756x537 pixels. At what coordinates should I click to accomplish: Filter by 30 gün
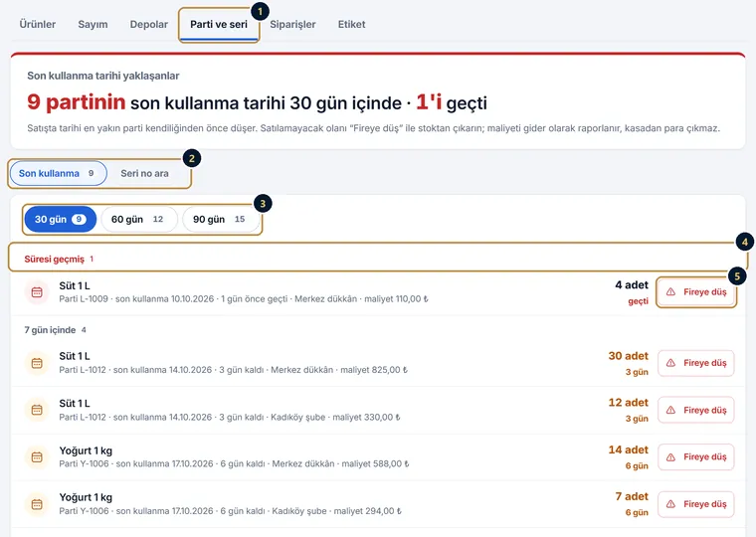click(61, 220)
